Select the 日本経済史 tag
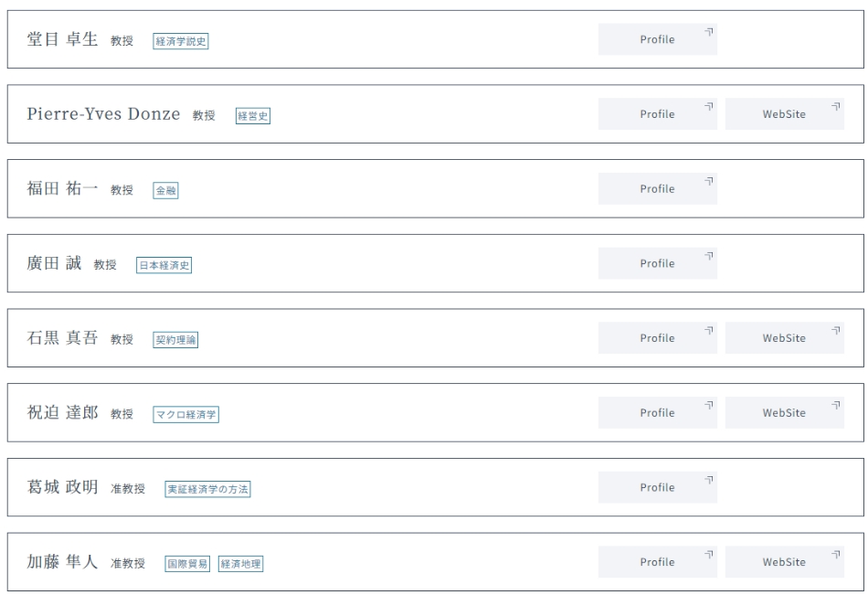 click(x=164, y=265)
